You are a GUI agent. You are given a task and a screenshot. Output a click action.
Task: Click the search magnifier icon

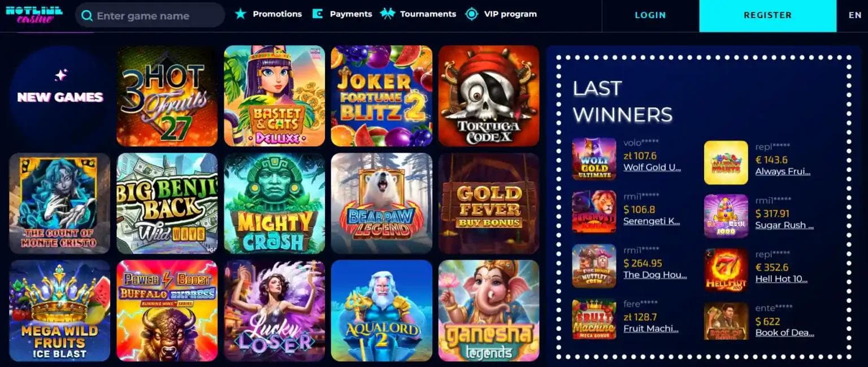[87, 16]
